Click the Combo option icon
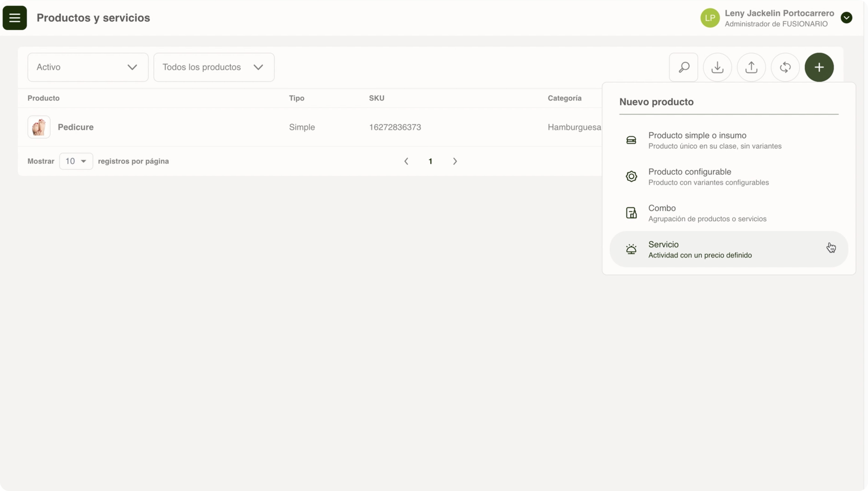Image resolution: width=868 pixels, height=491 pixels. pos(631,213)
